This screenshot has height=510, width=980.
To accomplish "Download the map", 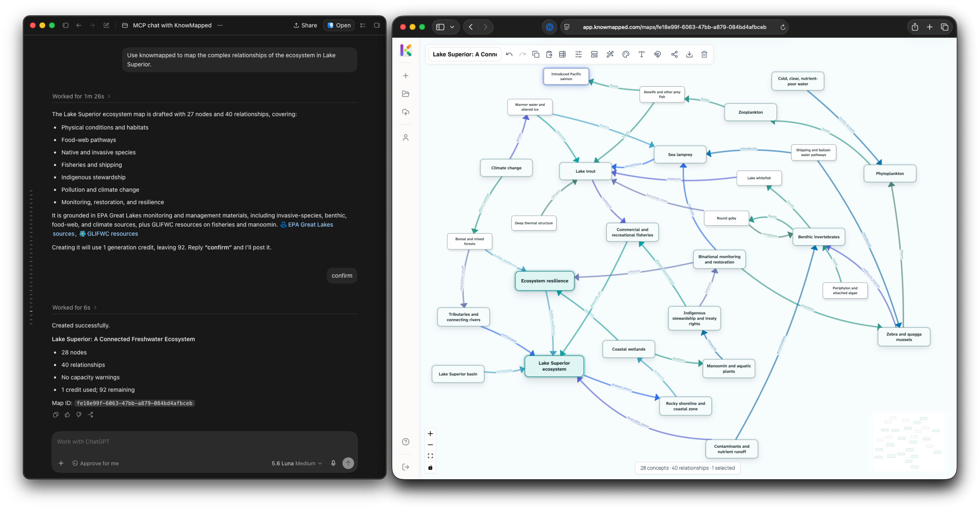I will 689,54.
